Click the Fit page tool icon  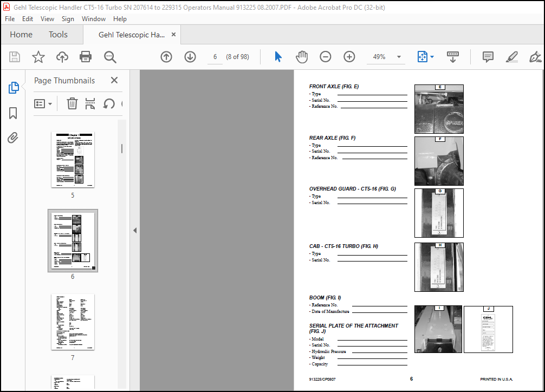(423, 57)
